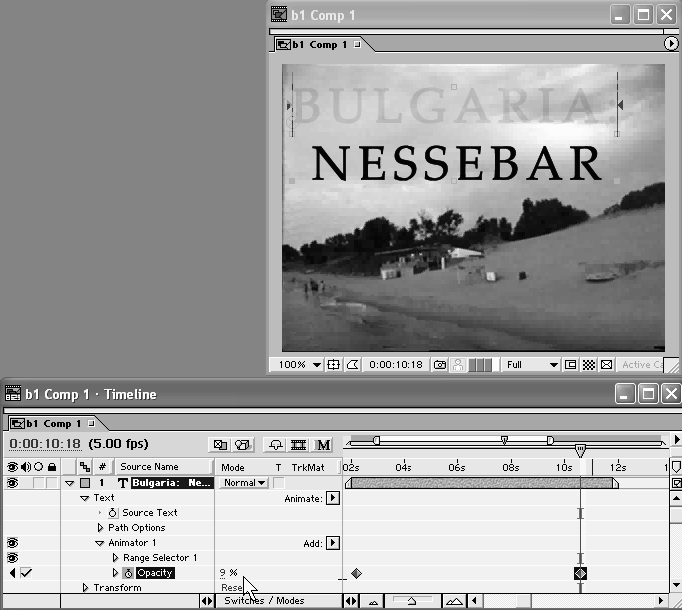Screen dimensions: 682x610
Task: Expand the Path Options group
Action: (x=100, y=528)
